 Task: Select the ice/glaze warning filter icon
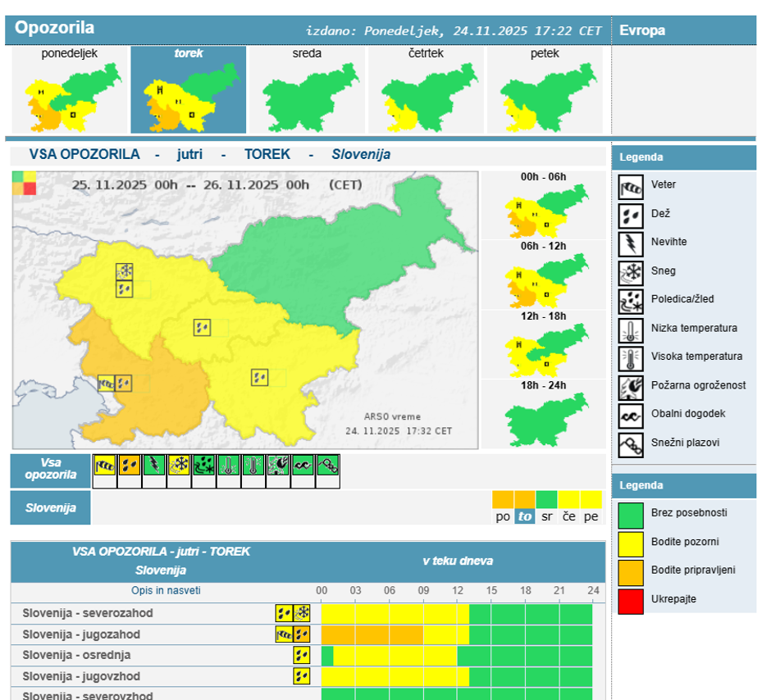pyautogui.click(x=204, y=466)
